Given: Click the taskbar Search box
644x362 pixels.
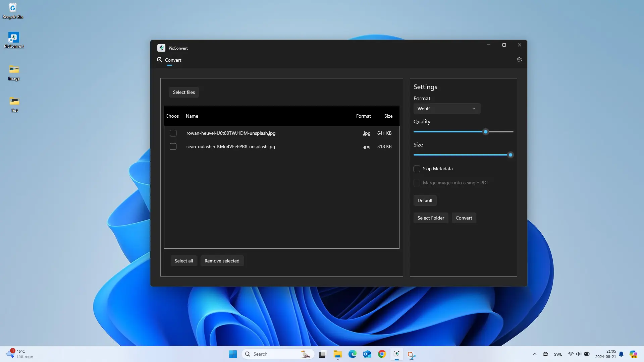Looking at the screenshot, I should click(278, 354).
